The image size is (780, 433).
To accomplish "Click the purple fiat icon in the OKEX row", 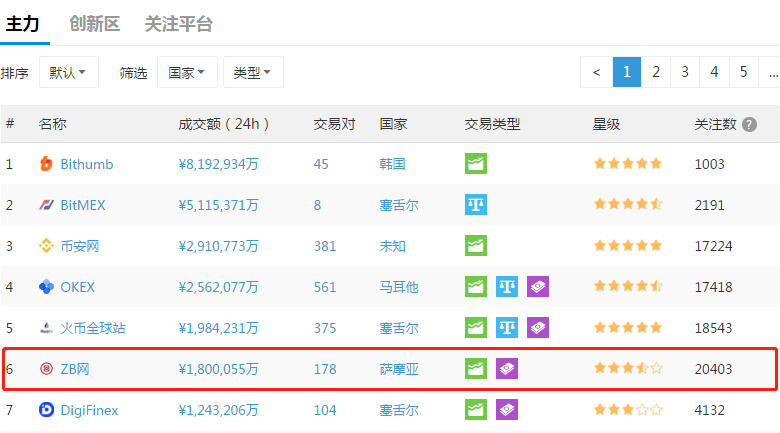I will point(538,287).
